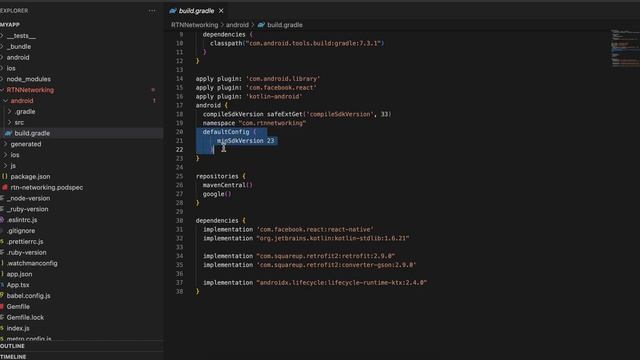Click the lifecycle-runtime-ktx implementation line
The height and width of the screenshot is (360, 640).
click(315, 282)
